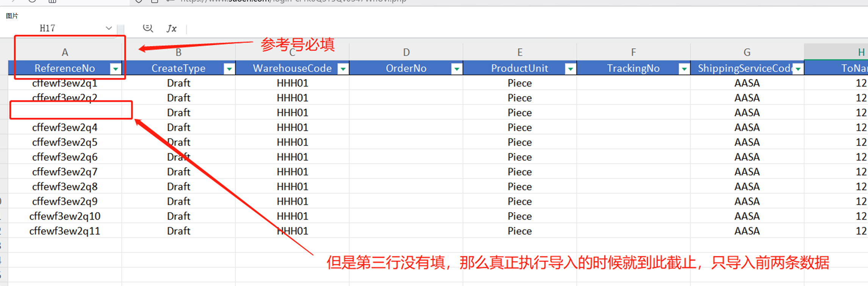868x286 pixels.
Task: Select cell cffewf3ew2q8
Action: point(65,186)
